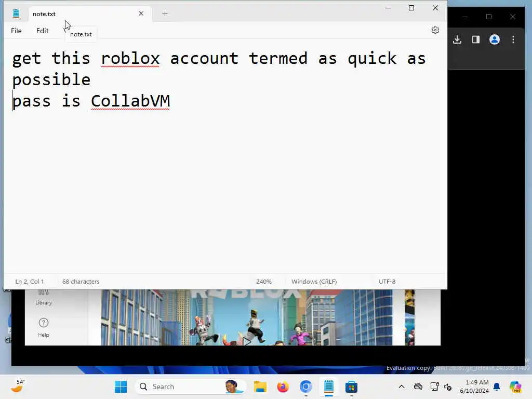Click the UTF-8 encoding indicator
The width and height of the screenshot is (532, 399).
pos(387,282)
